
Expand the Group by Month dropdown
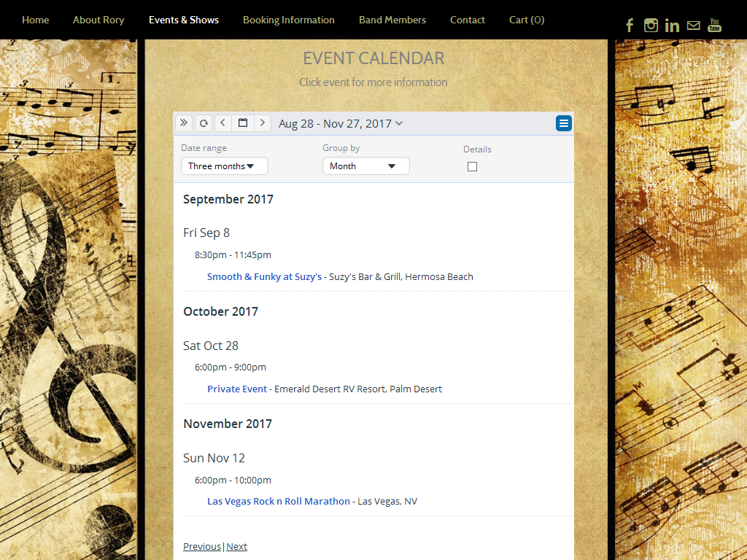365,166
